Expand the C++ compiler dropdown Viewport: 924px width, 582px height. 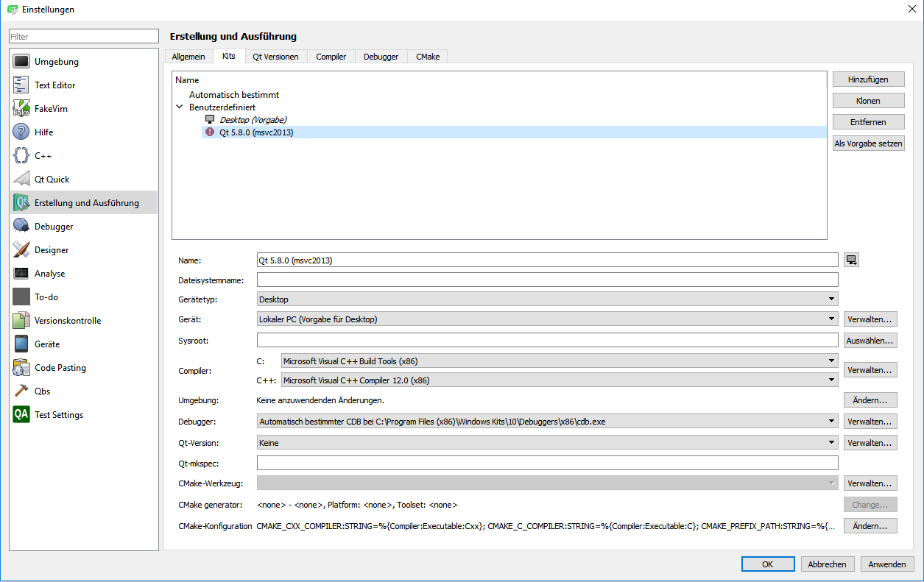click(560, 380)
